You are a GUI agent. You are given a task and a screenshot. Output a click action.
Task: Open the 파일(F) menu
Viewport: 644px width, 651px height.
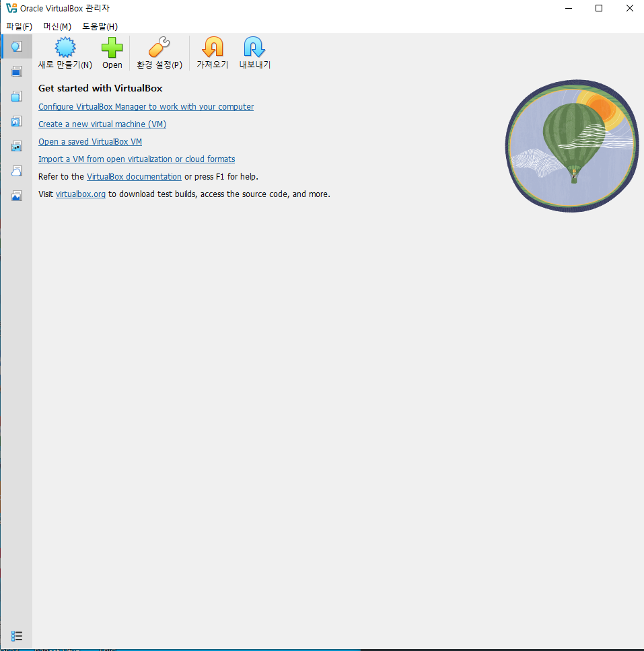19,27
